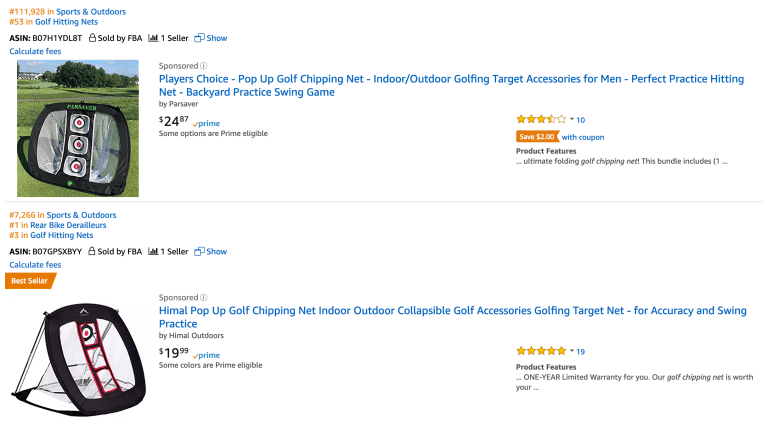
Task: Click Calculate fees under ASIN B07GPSXBYY
Action: (x=35, y=265)
